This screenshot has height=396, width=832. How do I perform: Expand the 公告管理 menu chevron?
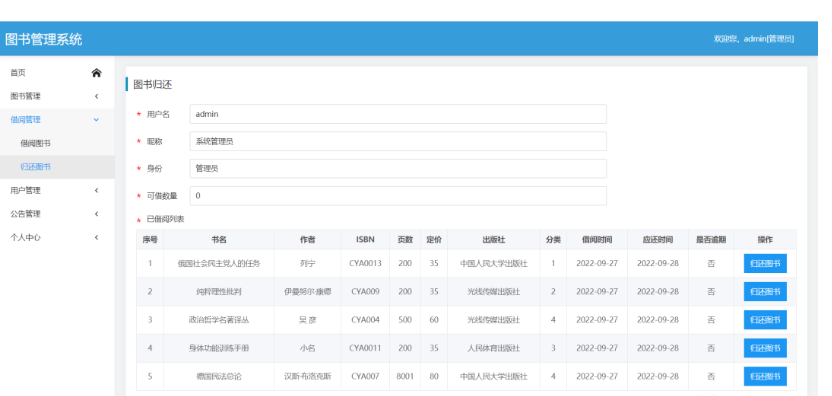(97, 214)
